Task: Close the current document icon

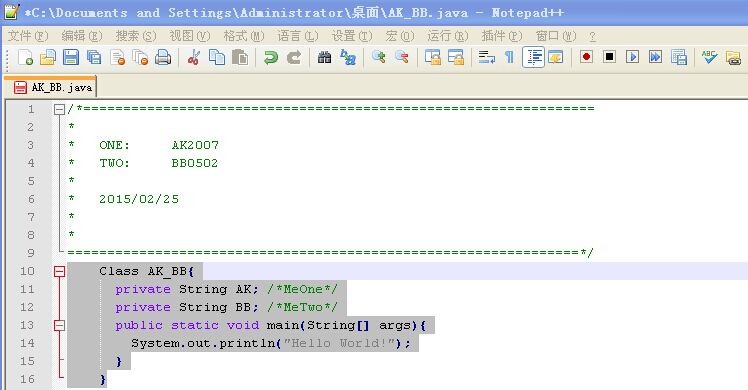Action: [117, 57]
